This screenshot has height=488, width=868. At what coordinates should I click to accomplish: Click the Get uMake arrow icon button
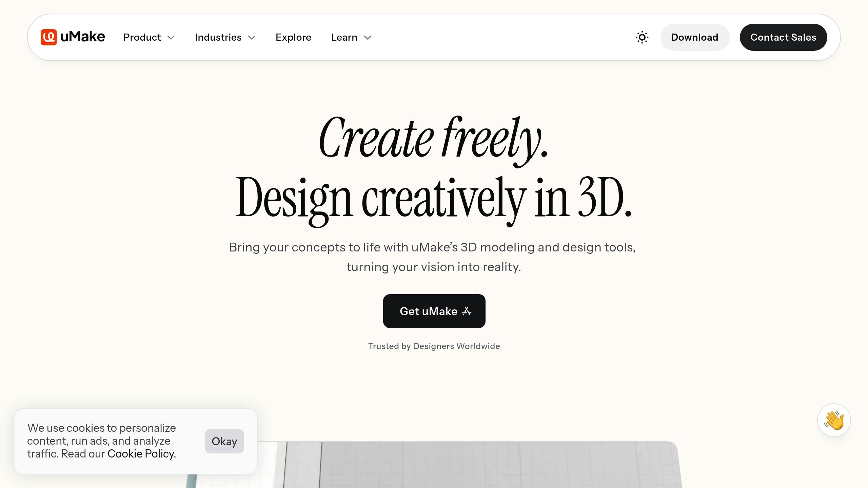466,310
